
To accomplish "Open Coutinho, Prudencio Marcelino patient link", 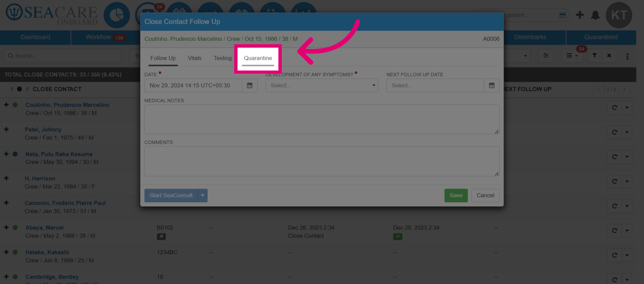I will click(x=67, y=105).
